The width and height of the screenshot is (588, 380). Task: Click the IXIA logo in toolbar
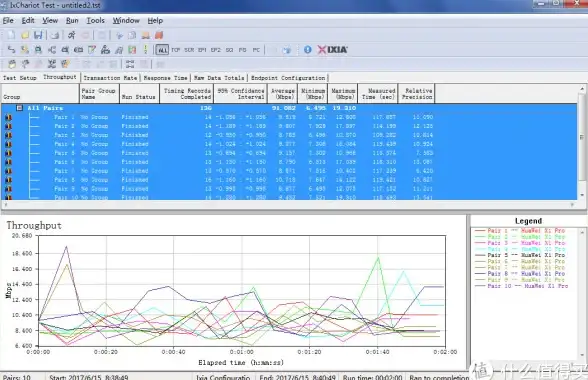333,50
